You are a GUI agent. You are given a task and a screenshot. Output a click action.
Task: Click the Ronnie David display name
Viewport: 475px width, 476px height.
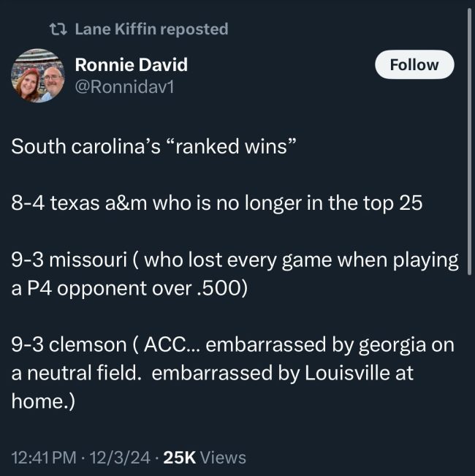(131, 65)
